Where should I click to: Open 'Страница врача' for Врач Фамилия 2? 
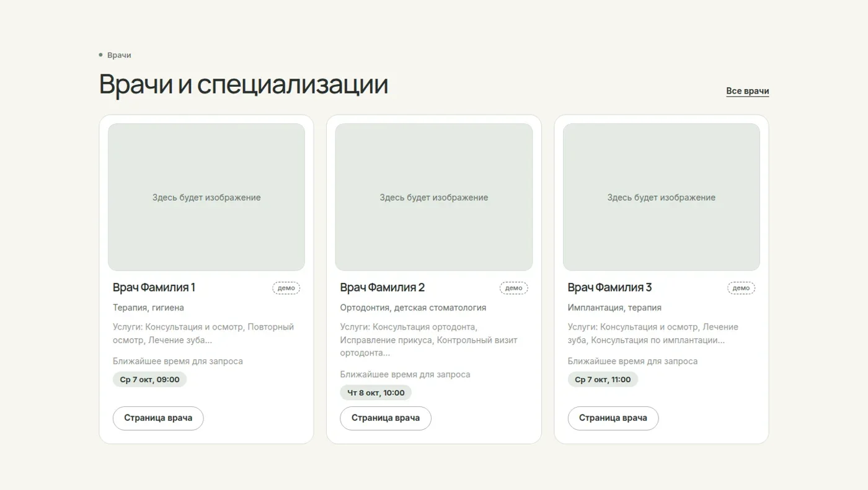click(386, 418)
